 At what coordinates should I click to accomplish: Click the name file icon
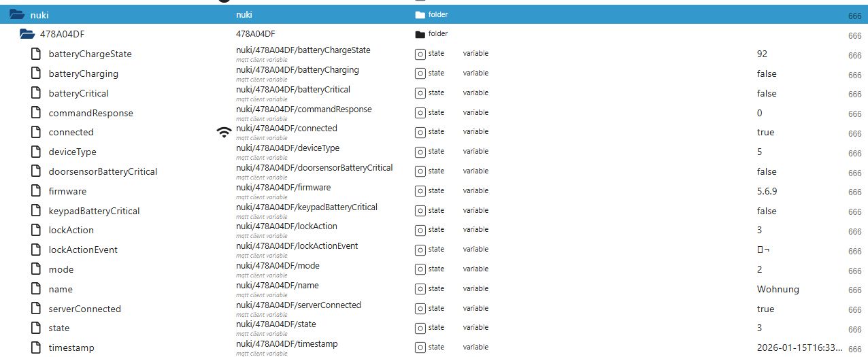36,289
